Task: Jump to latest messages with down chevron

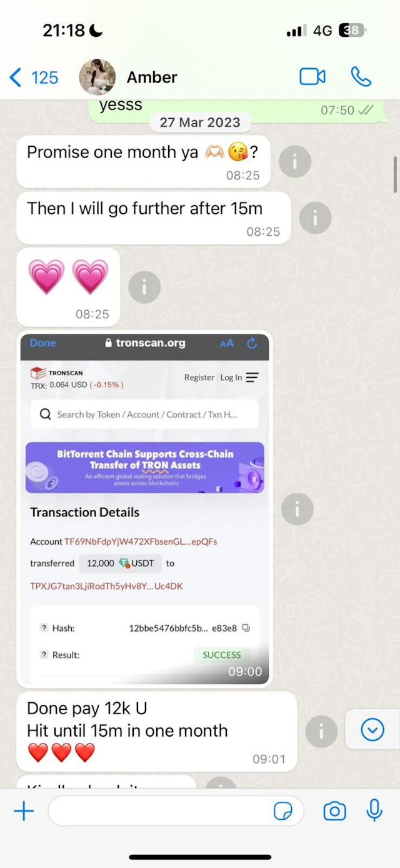Action: point(372,729)
